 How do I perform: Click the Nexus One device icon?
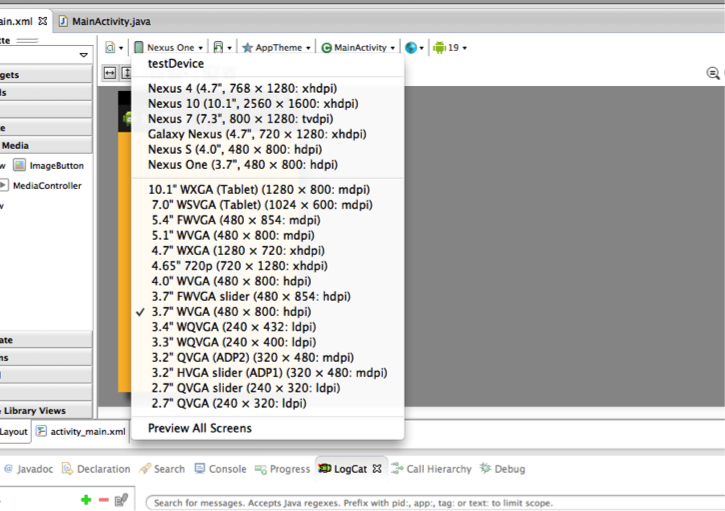pyautogui.click(x=138, y=47)
